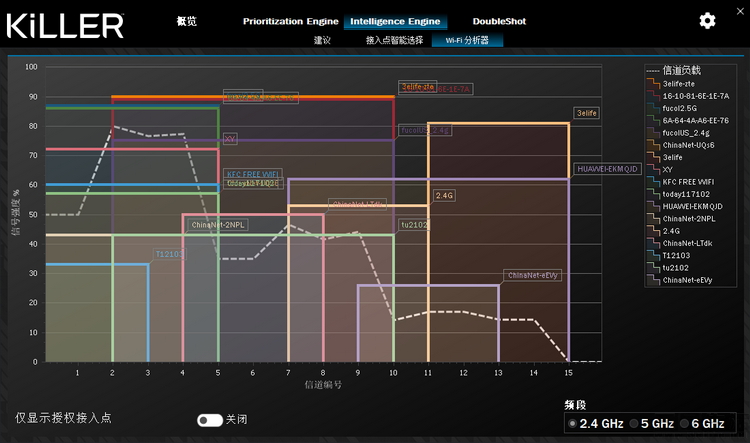The width and height of the screenshot is (750, 443).
Task: Toggle the authorized access points only switch
Action: click(210, 420)
